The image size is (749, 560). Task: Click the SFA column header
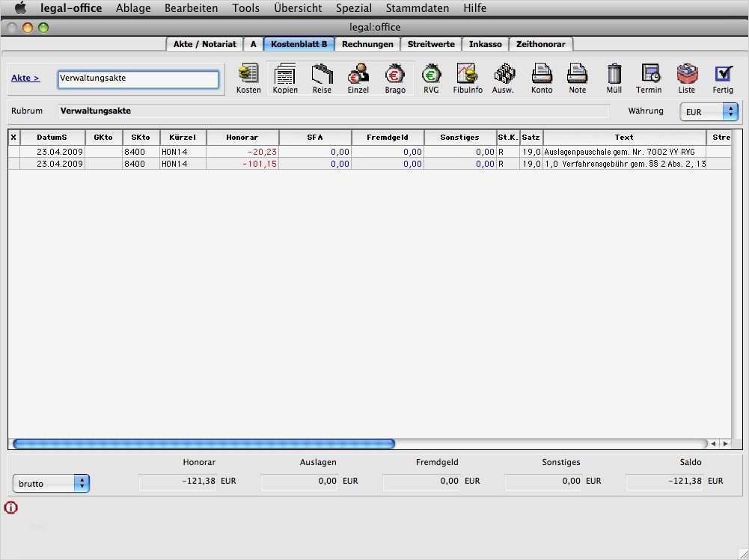tap(315, 138)
